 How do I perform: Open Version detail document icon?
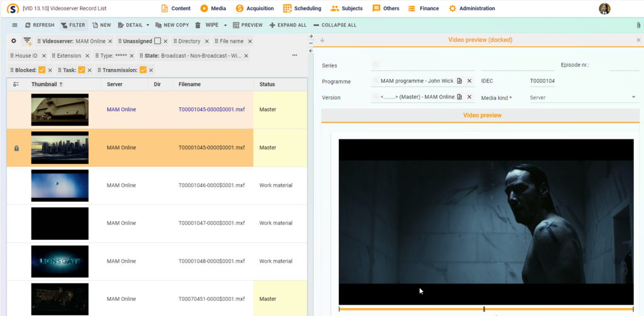pyautogui.click(x=460, y=97)
